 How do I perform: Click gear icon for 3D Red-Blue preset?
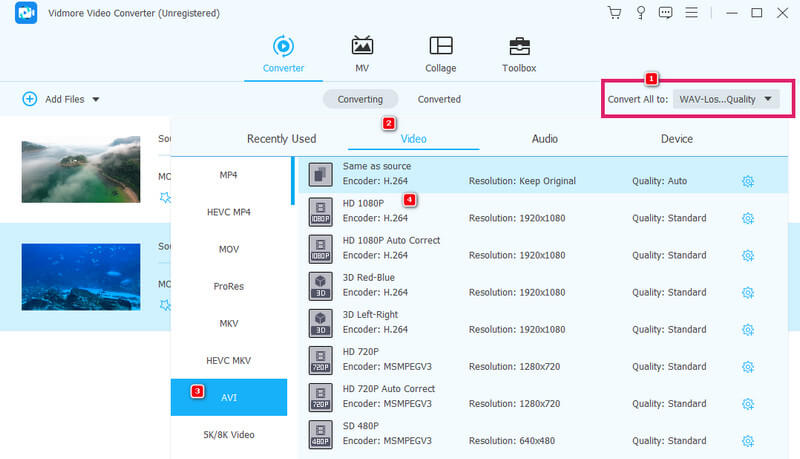(x=747, y=292)
